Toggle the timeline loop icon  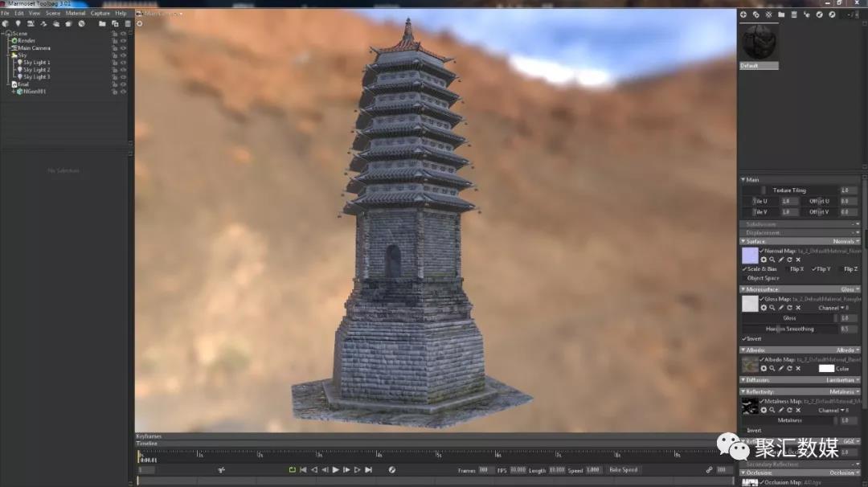tap(293, 469)
